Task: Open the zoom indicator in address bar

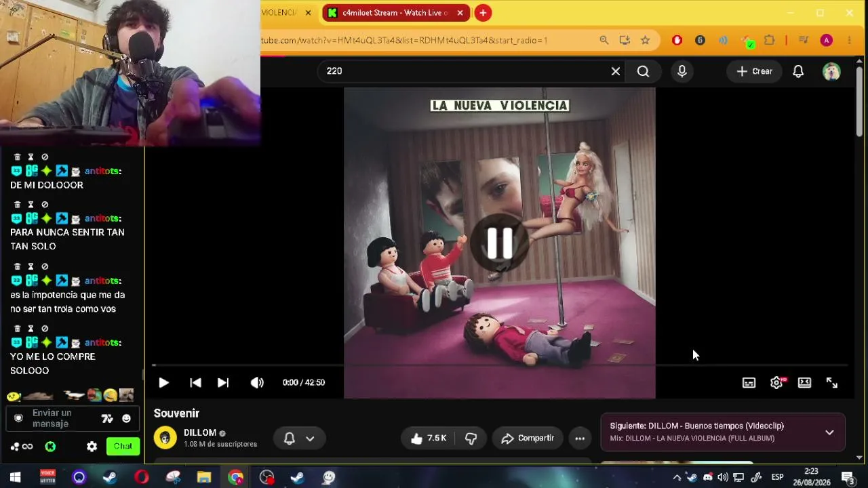Action: point(604,41)
